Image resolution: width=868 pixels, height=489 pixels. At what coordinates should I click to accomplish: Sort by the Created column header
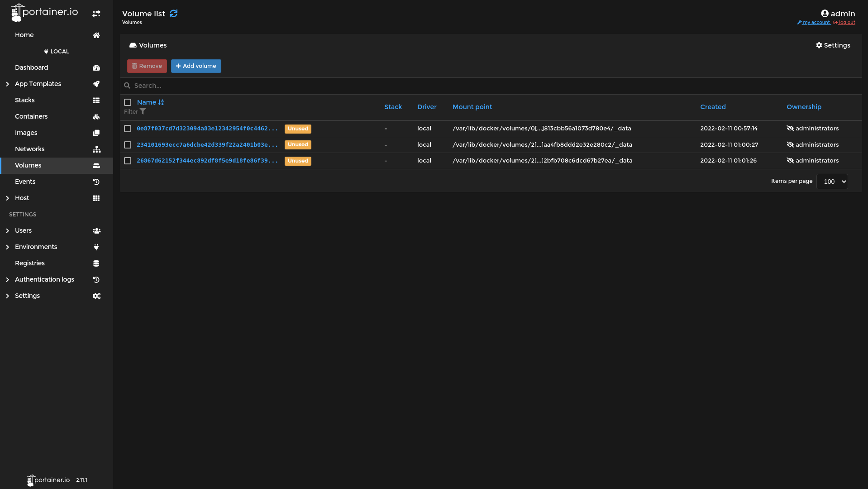click(713, 107)
